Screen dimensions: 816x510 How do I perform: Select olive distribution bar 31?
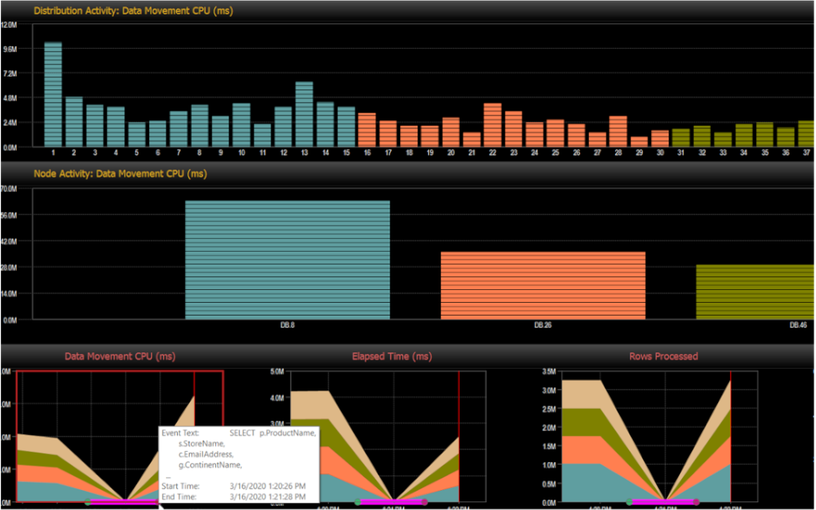click(681, 138)
